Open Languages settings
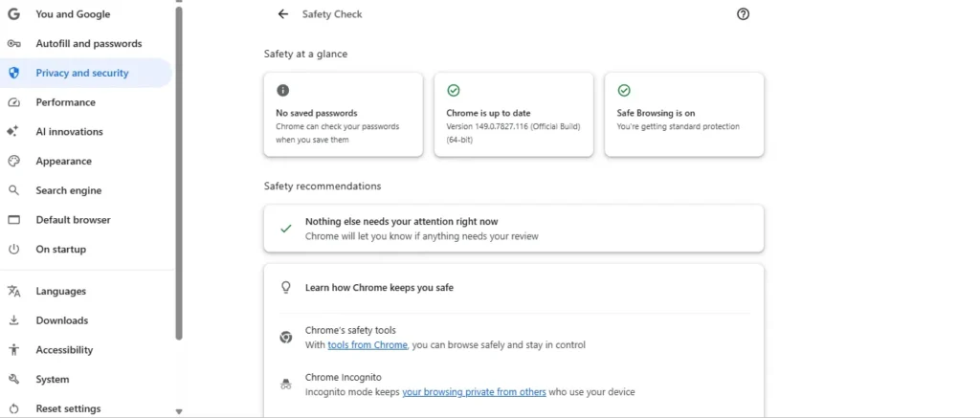This screenshot has width=980, height=418. (86, 291)
